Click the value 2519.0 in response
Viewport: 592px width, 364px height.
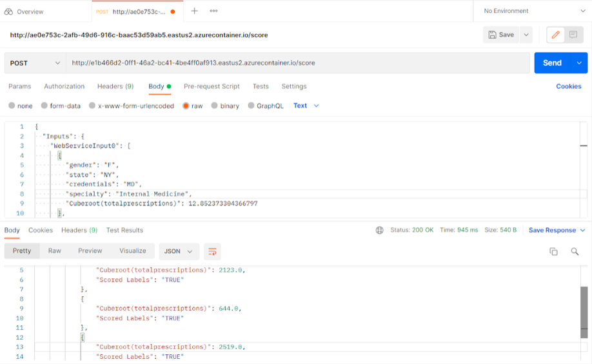coord(230,347)
